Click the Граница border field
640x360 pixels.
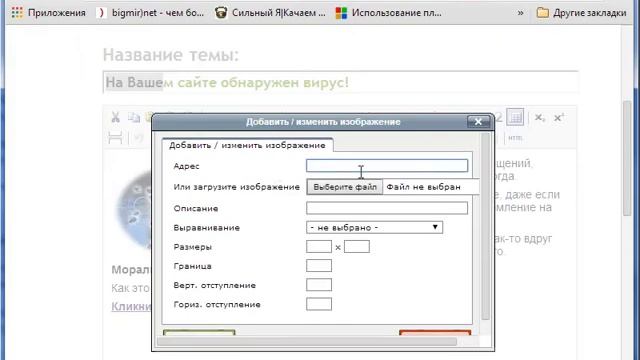pyautogui.click(x=319, y=266)
